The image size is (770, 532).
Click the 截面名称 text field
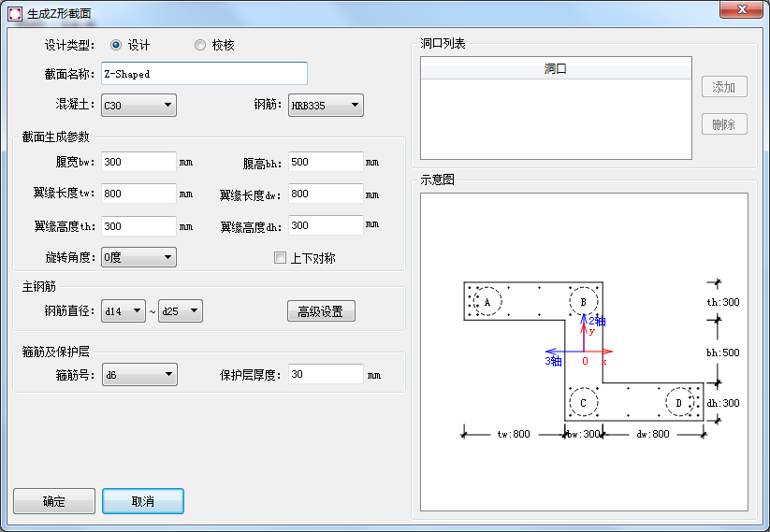(x=204, y=73)
